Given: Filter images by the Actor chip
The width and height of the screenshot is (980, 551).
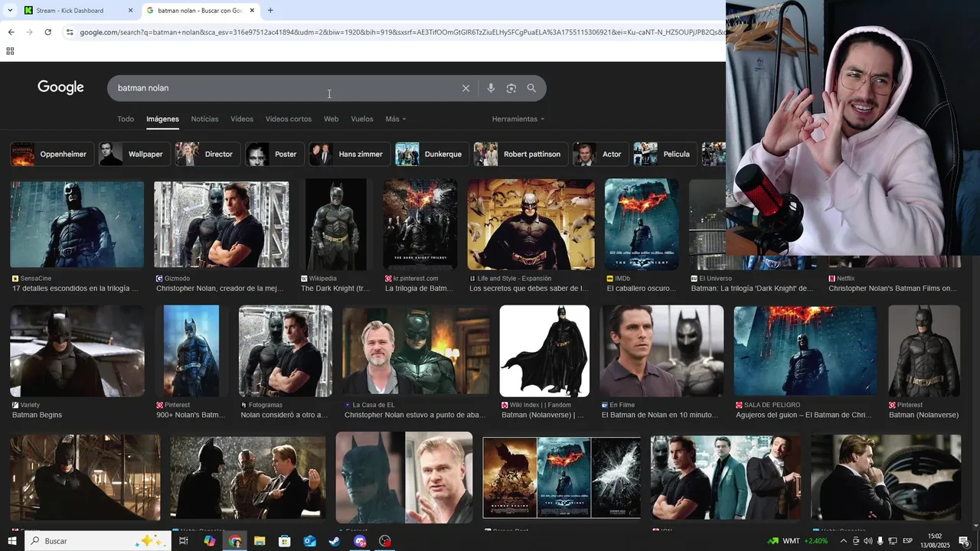Looking at the screenshot, I should click(x=601, y=154).
